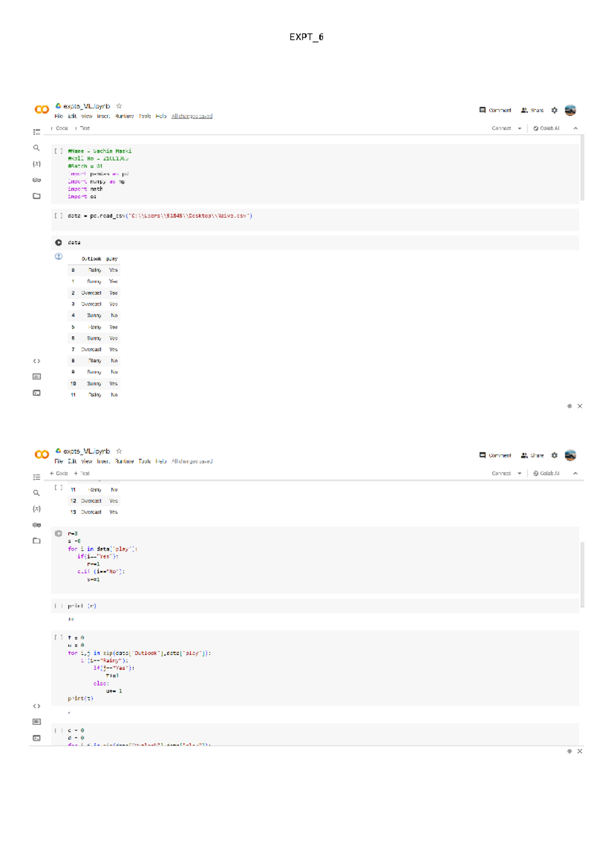
Task: Expand the Connect dropdown arrow in lower notebook
Action: pyautogui.click(x=519, y=473)
